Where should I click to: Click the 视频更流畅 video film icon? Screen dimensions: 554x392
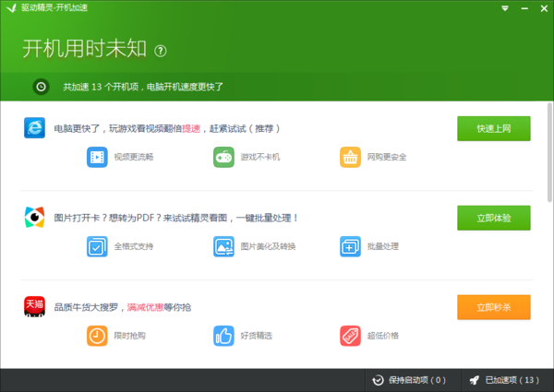pyautogui.click(x=98, y=157)
